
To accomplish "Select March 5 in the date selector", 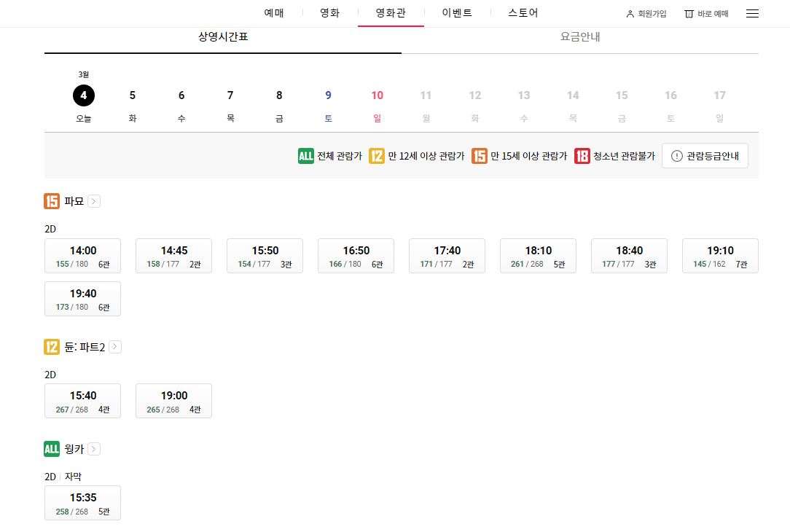I will (x=132, y=95).
